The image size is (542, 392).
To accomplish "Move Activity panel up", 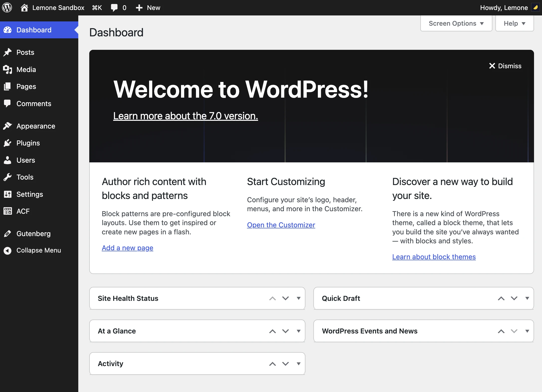I will pos(272,364).
